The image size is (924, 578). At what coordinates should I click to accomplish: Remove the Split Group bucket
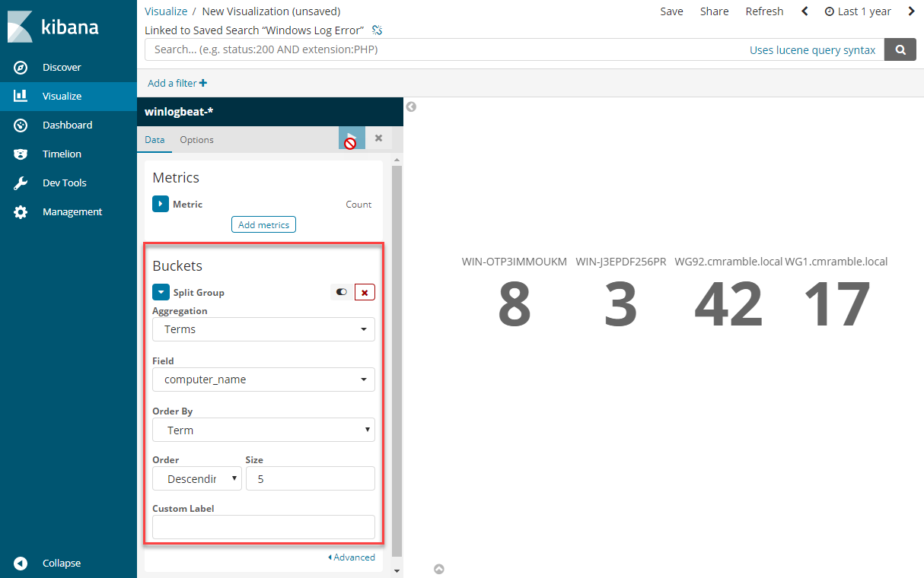tap(365, 292)
